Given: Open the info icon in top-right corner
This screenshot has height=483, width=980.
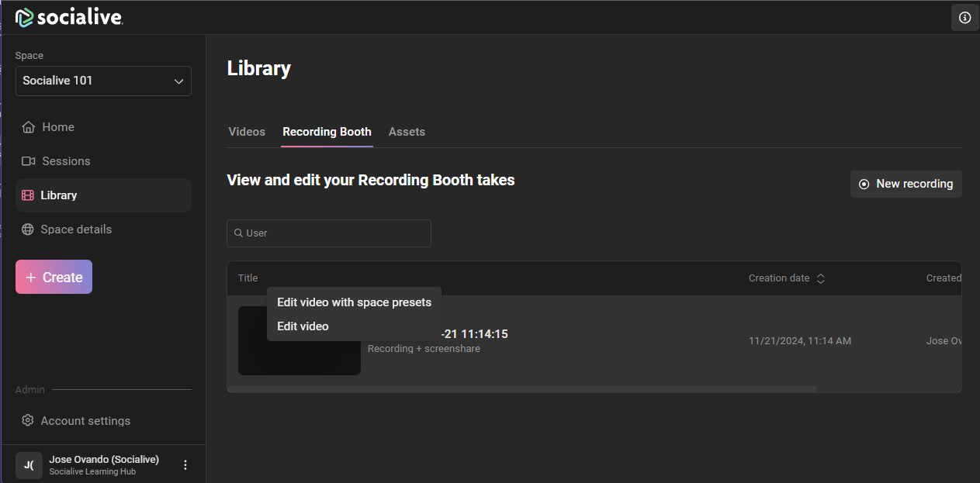Looking at the screenshot, I should tap(965, 17).
